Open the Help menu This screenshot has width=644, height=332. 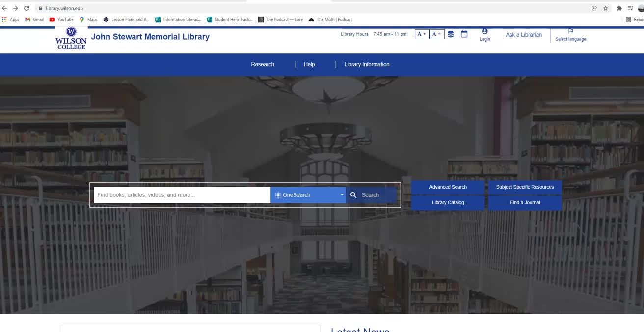pyautogui.click(x=309, y=64)
